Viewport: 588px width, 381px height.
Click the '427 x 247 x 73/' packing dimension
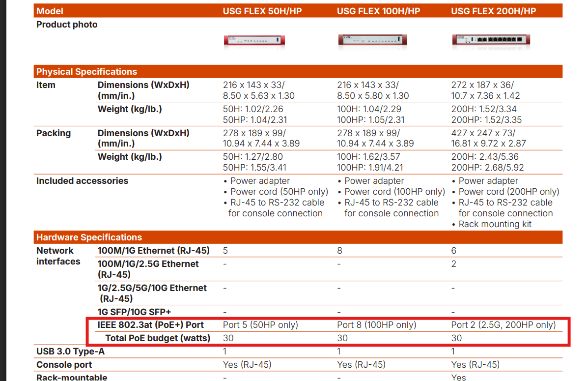point(483,133)
